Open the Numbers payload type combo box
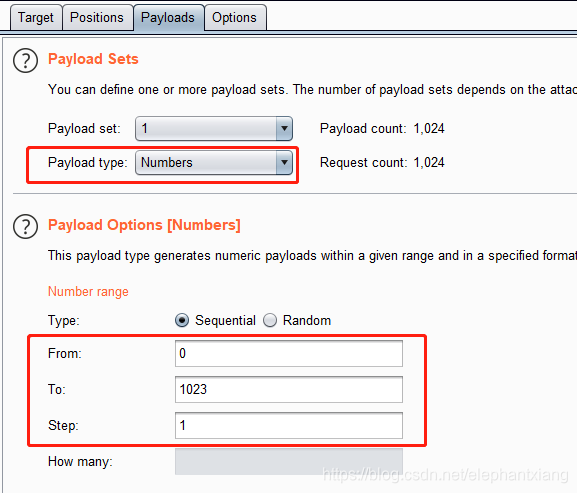Viewport: 577px width, 493px height. pyautogui.click(x=214, y=162)
